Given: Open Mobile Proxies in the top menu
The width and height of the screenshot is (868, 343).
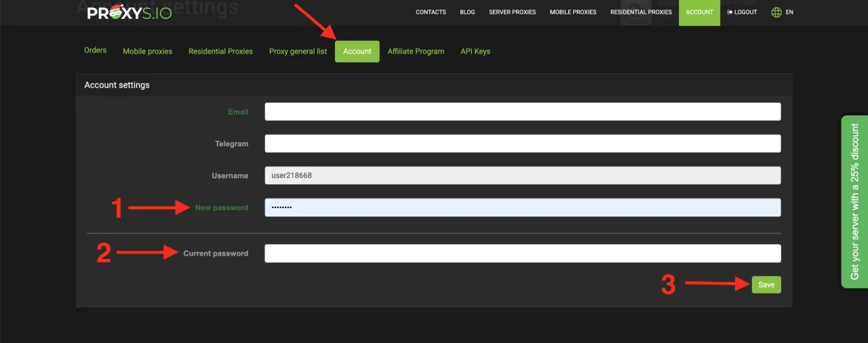Looking at the screenshot, I should [573, 12].
